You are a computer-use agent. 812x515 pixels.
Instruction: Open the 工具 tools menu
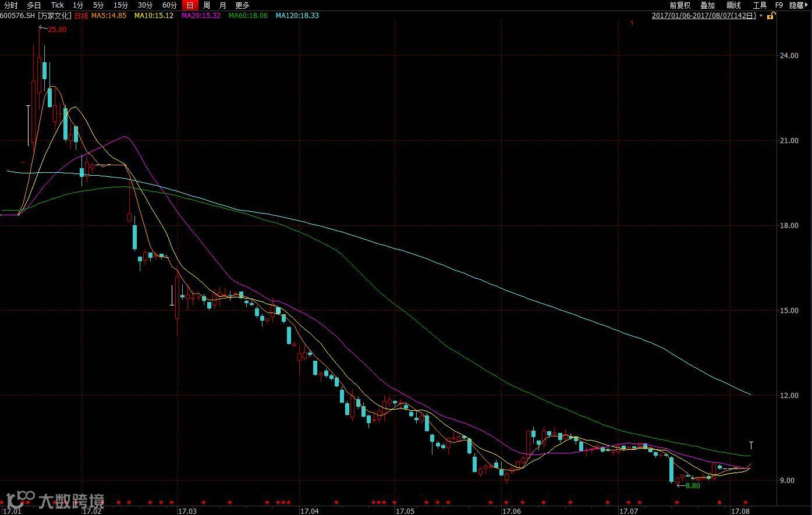[x=760, y=5]
